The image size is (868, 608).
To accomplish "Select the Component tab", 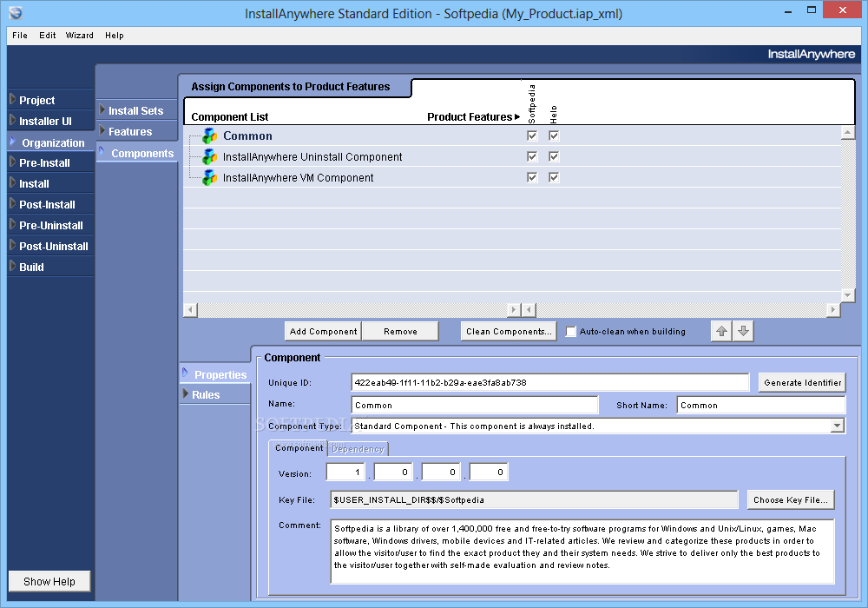I will coord(299,447).
